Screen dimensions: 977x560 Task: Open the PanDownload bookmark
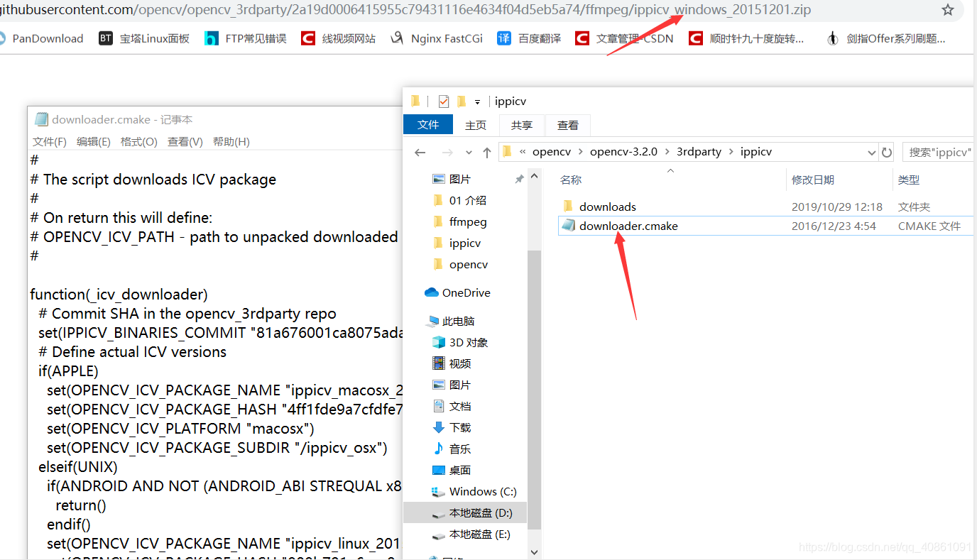click(x=41, y=38)
